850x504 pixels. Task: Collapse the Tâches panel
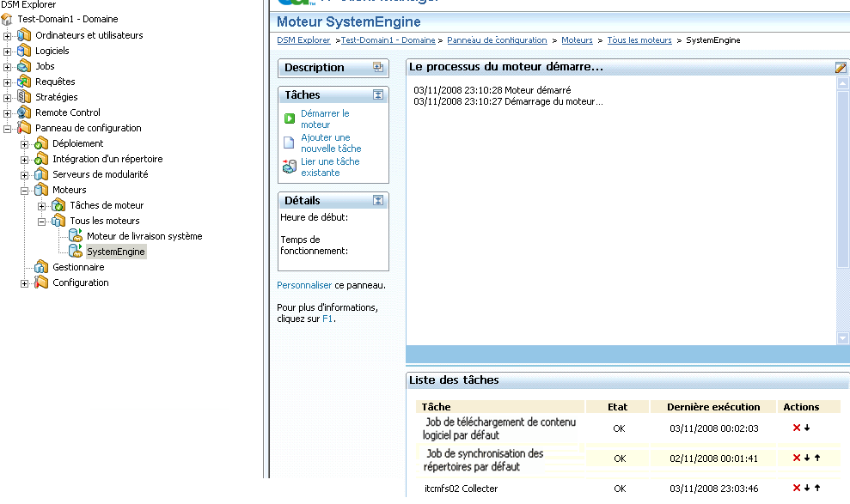[377, 95]
